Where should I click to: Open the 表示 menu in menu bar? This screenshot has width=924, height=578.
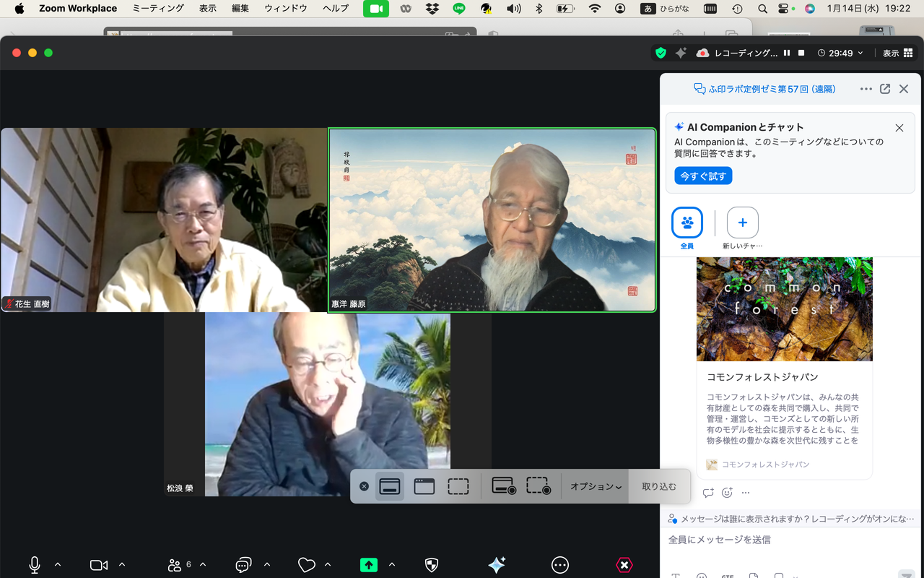[208, 9]
